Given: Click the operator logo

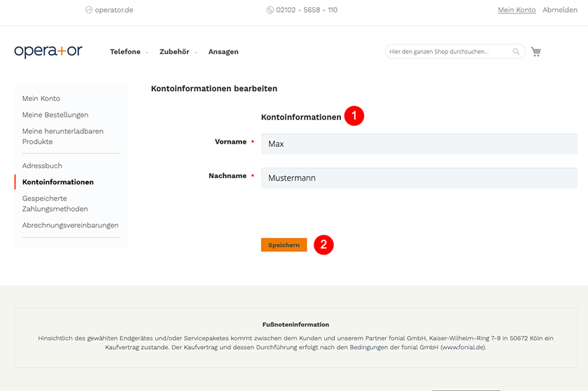Looking at the screenshot, I should click(x=48, y=51).
